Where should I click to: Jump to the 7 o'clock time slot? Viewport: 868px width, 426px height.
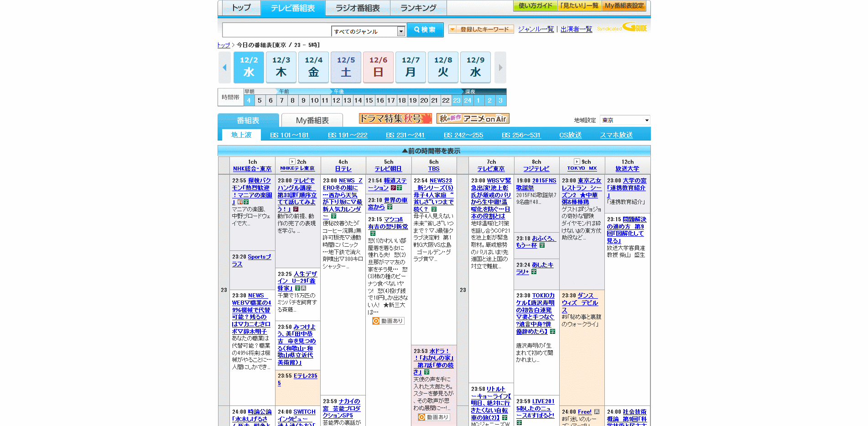(281, 100)
